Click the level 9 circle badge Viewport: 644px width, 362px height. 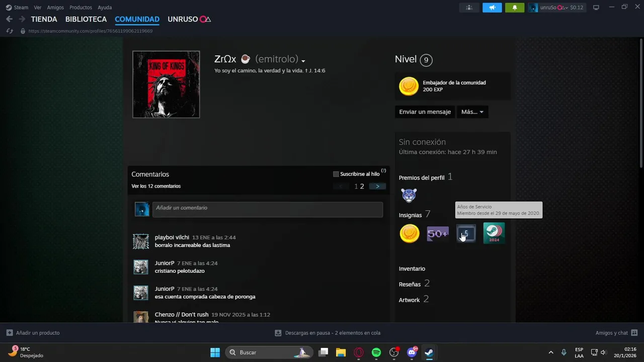point(426,60)
